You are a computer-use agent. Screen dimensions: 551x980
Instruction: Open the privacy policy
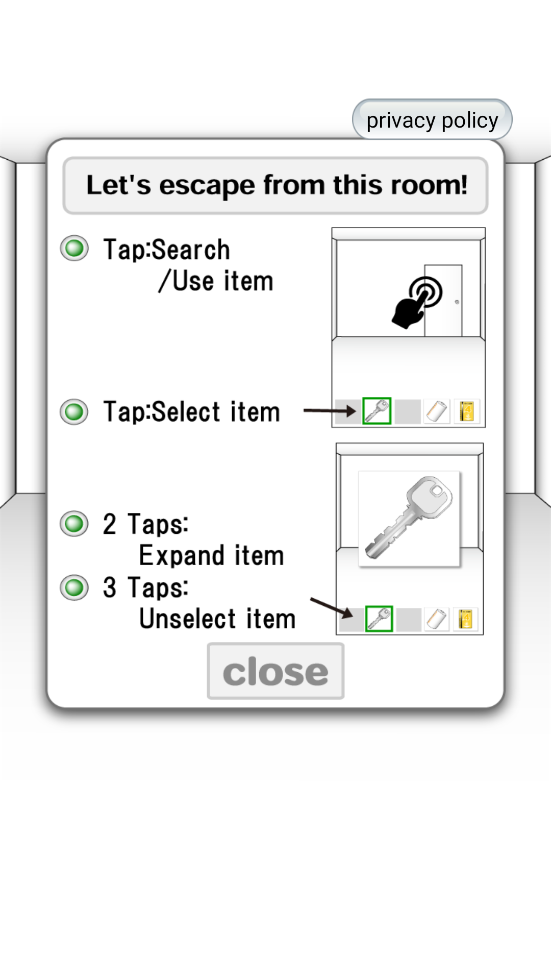tap(432, 120)
